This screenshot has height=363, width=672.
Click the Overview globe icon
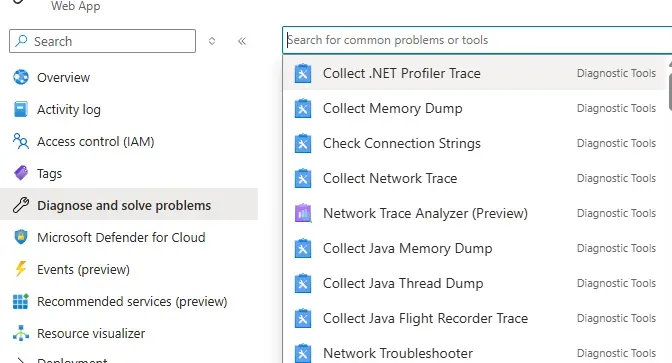(x=21, y=77)
